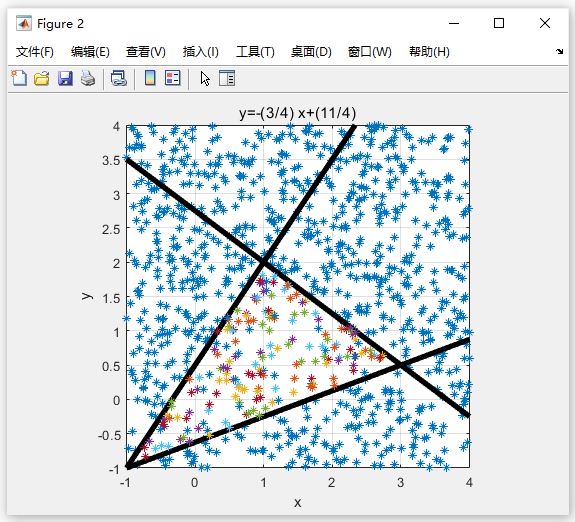Expand the 插入(I) menu
Screen dimensions: 575x522
point(201,52)
